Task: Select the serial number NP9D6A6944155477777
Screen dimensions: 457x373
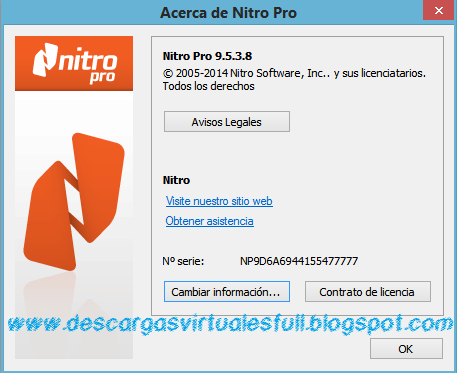Action: point(299,261)
